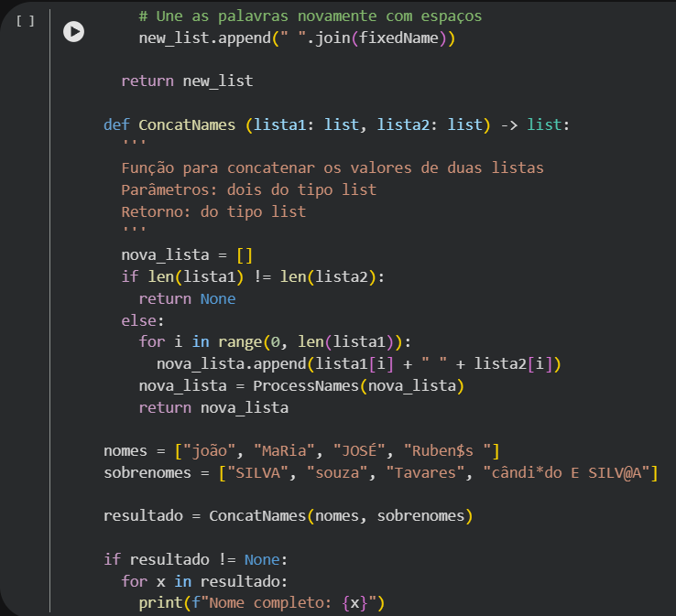Image resolution: width=676 pixels, height=616 pixels.
Task: Click the empty execution count brackets
Action: point(25,21)
